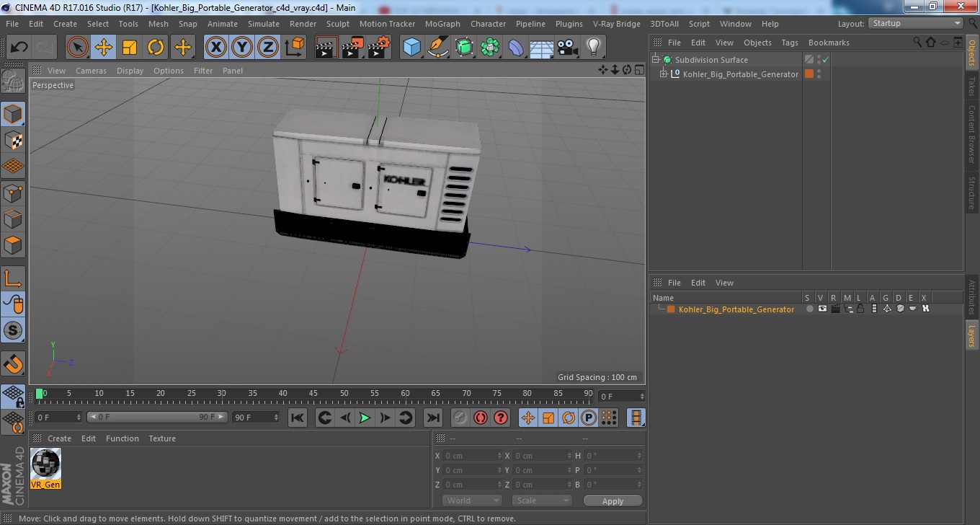This screenshot has width=980, height=525.
Task: Click Apply in coordinates panel
Action: coord(612,500)
